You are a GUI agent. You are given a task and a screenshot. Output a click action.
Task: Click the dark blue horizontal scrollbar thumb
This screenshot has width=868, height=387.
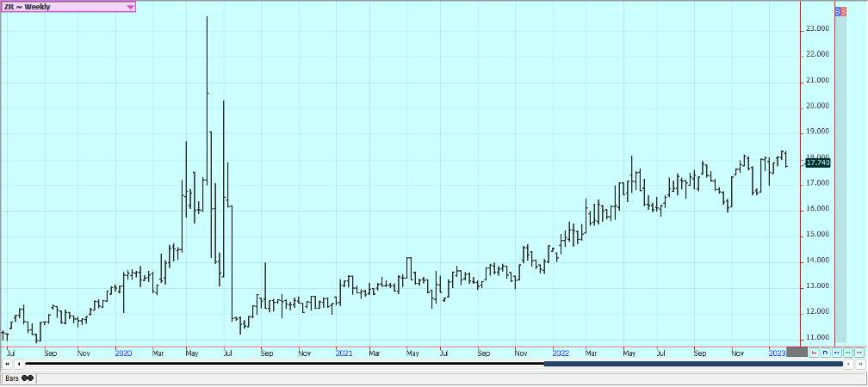click(x=693, y=364)
